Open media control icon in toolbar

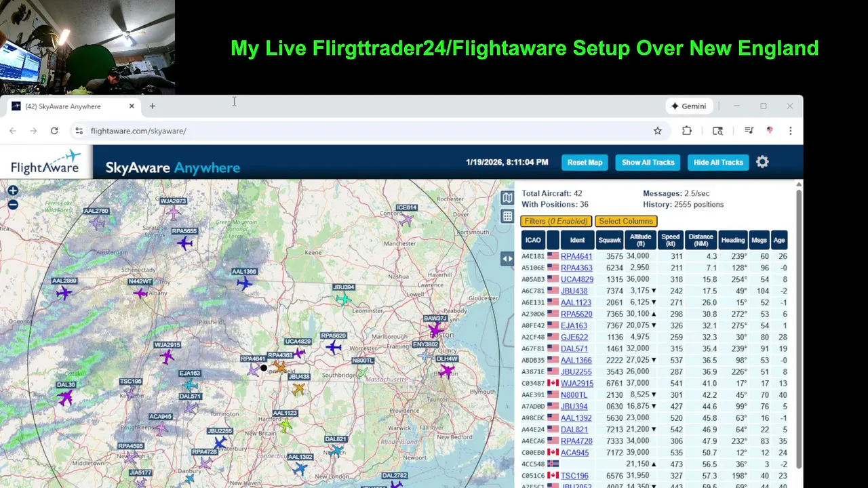(x=749, y=131)
